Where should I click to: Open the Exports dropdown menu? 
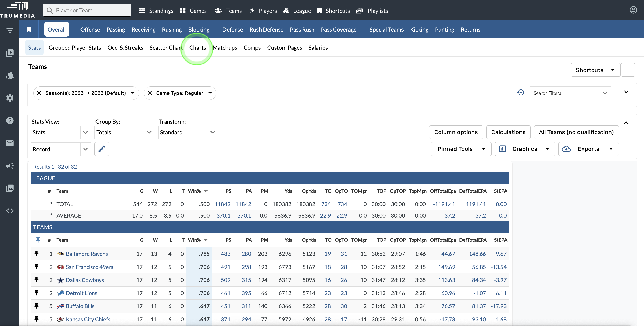tap(588, 149)
